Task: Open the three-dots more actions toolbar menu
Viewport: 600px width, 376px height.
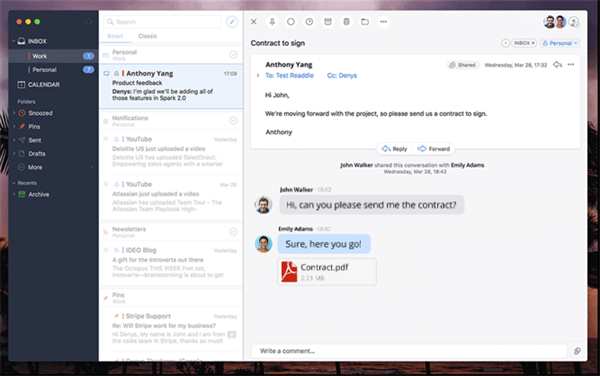Action: 383,22
